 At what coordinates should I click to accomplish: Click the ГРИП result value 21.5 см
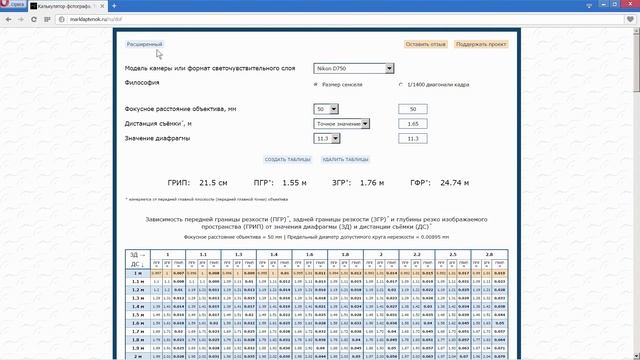[213, 183]
